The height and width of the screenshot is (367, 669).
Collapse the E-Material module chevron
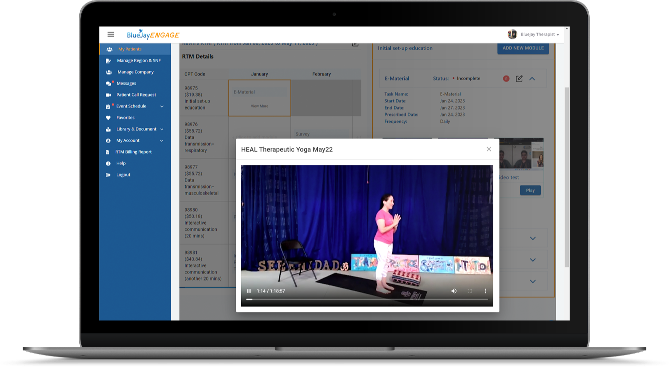tap(532, 79)
